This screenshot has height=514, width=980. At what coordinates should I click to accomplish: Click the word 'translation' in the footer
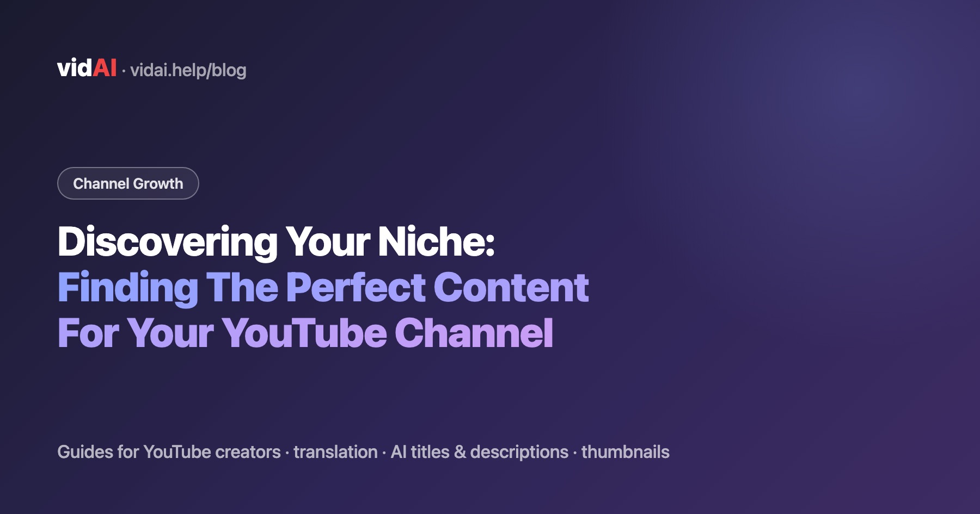[x=335, y=452]
